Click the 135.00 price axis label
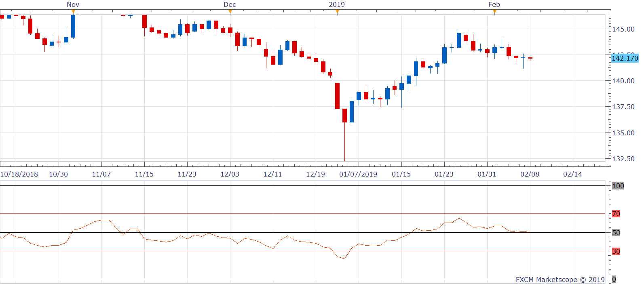This screenshot has height=284, width=644. click(623, 133)
